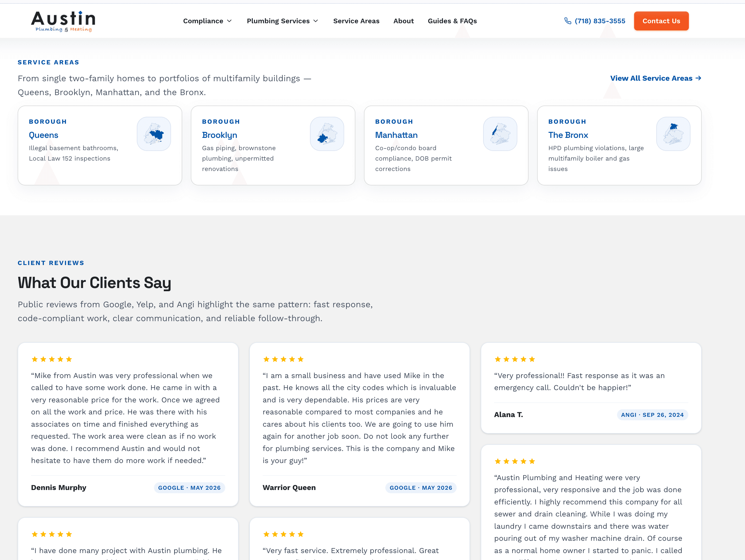Call the (718) 835-3555 phone link
745x560 pixels.
(595, 21)
